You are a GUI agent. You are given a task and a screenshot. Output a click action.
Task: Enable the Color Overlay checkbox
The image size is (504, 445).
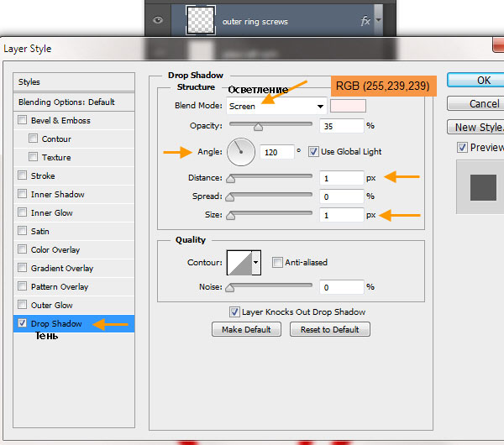tap(22, 249)
